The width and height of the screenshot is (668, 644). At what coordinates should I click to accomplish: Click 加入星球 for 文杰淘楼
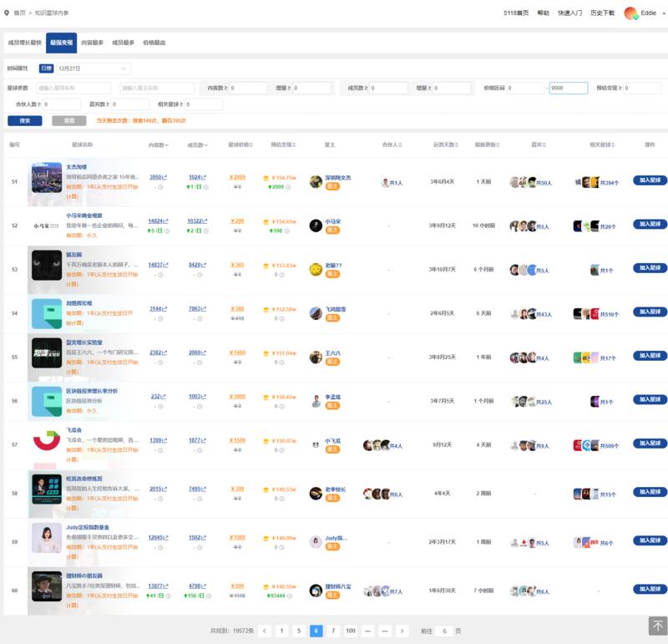(x=650, y=180)
